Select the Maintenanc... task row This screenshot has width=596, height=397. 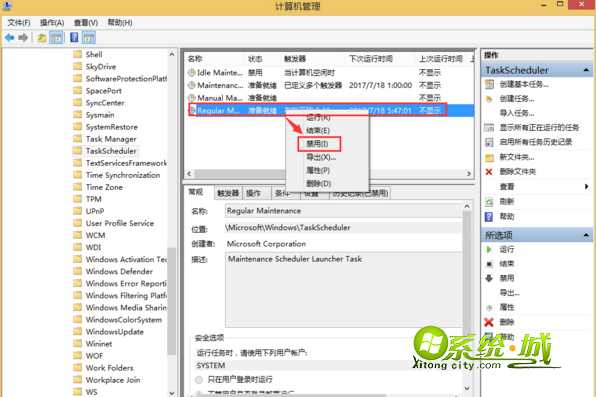[x=329, y=85]
